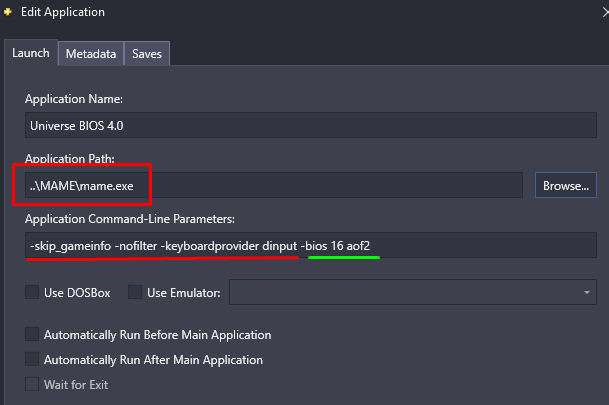Click the emulator dropdown arrow
This screenshot has height=405, width=609.
(586, 292)
